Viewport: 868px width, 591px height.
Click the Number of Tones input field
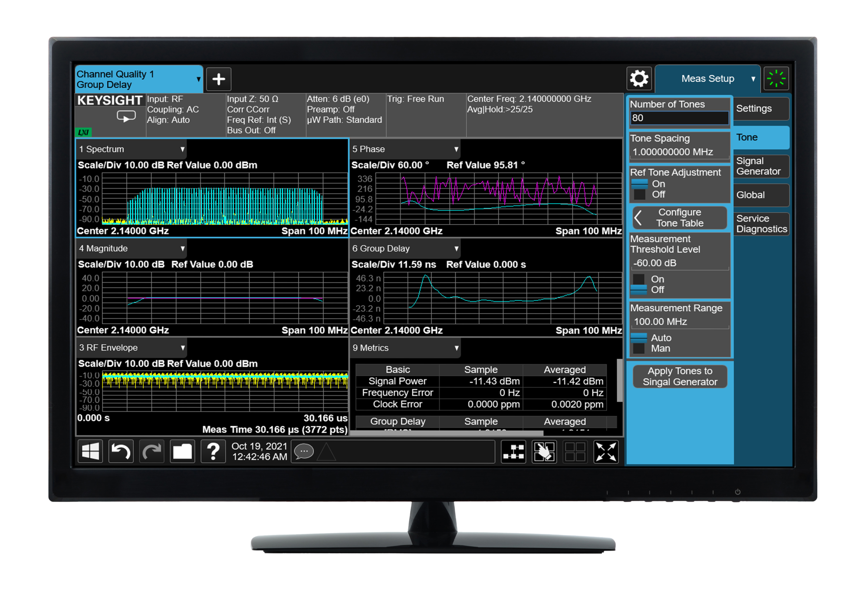679,118
